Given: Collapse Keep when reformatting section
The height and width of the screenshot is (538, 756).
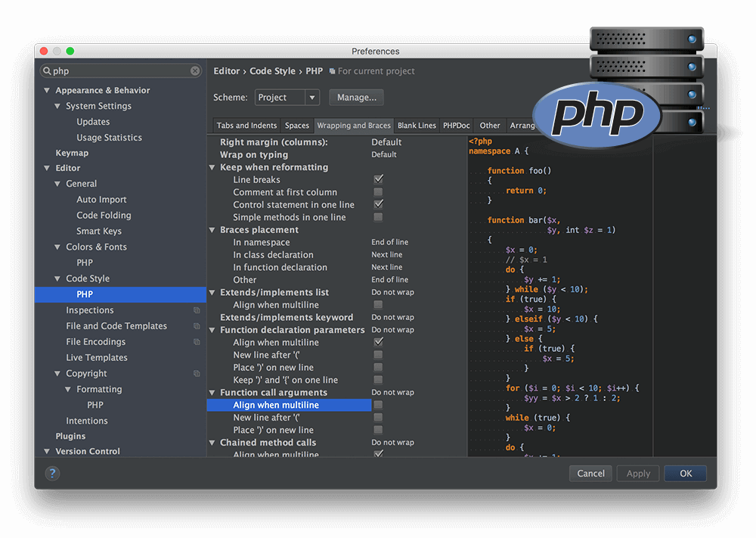Looking at the screenshot, I should click(x=212, y=167).
